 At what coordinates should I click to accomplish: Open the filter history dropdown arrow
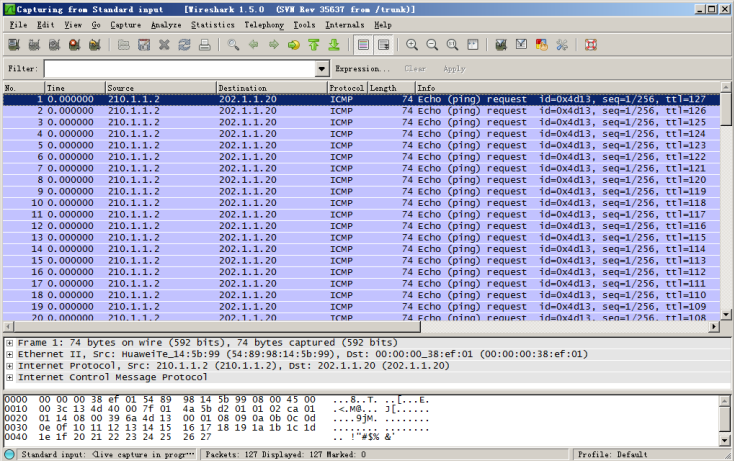321,69
